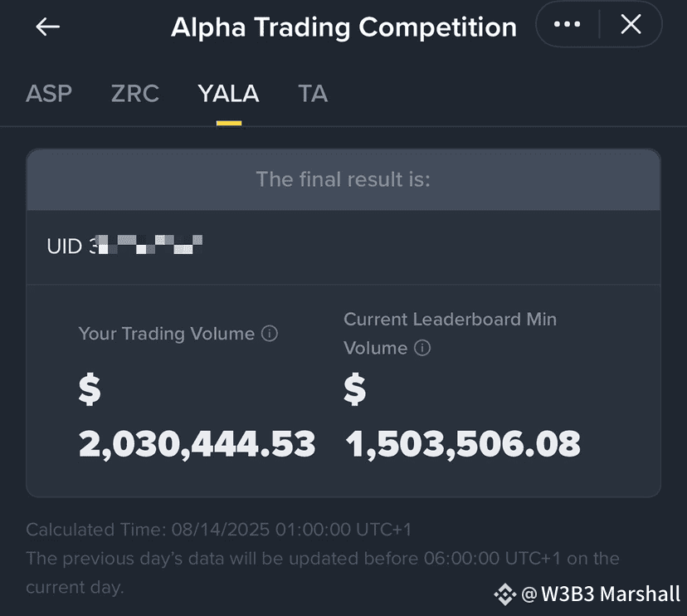
Task: Select the UID label text
Action: 65,247
